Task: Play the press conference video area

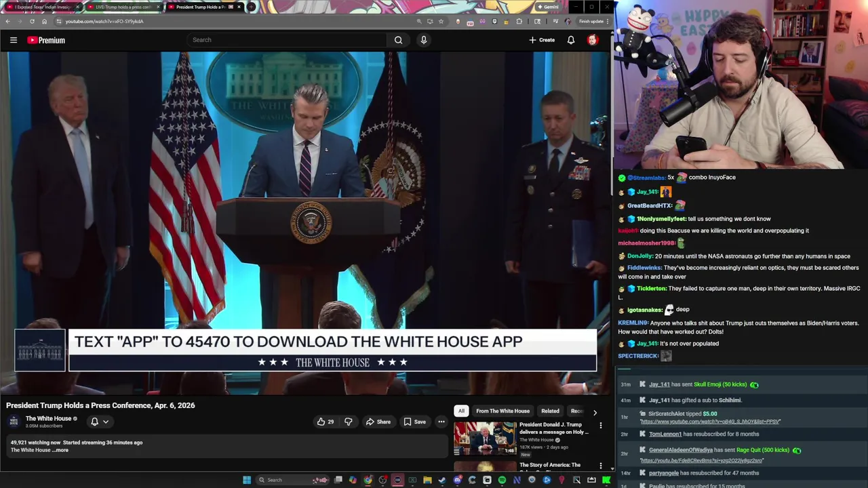Action: pos(305,224)
